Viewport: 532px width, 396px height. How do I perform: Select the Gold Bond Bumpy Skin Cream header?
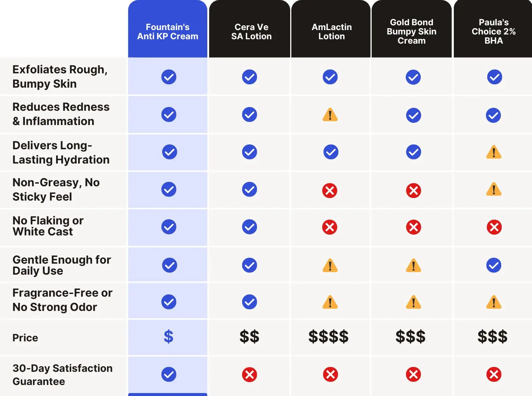point(411,32)
